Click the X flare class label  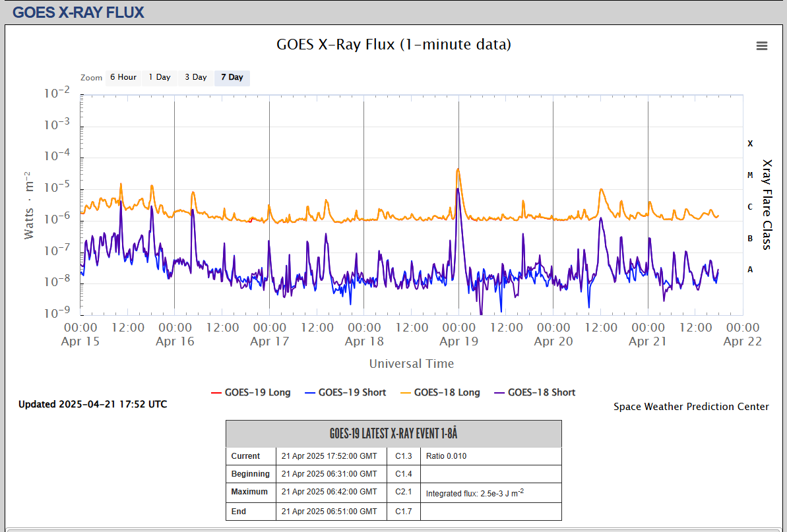[x=750, y=143]
